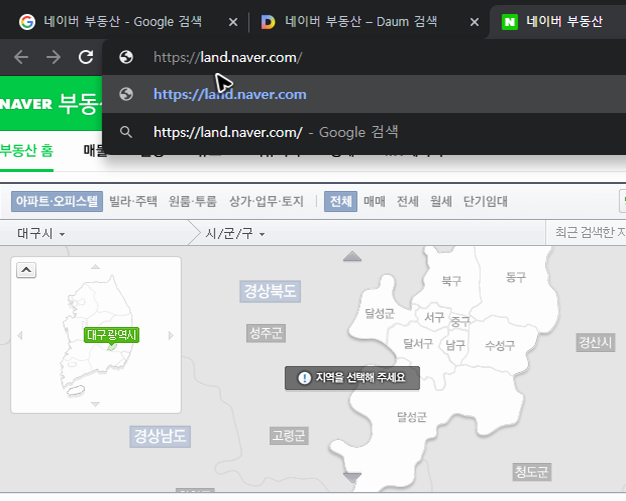The image size is (626, 501).
Task: Select 중구 district on the map
Action: 460,321
